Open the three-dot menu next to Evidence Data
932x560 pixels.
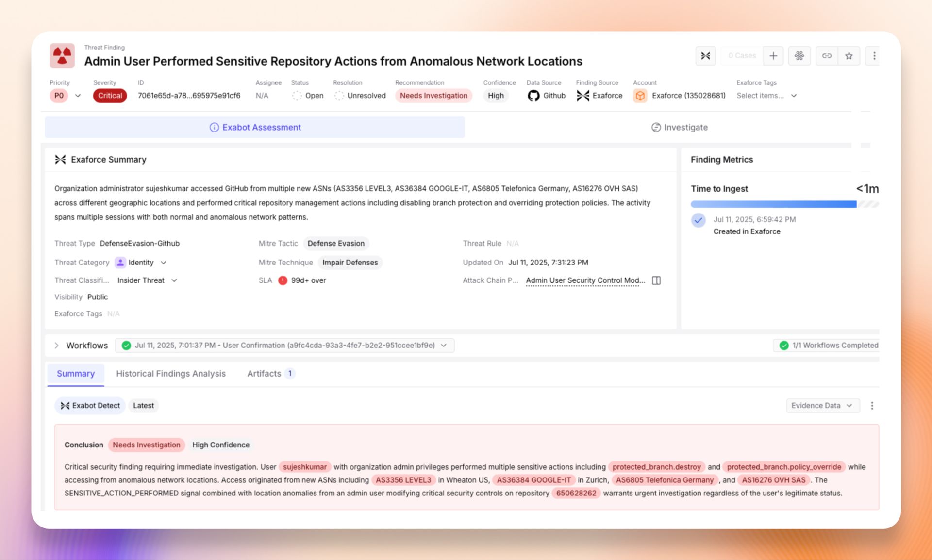coord(872,406)
